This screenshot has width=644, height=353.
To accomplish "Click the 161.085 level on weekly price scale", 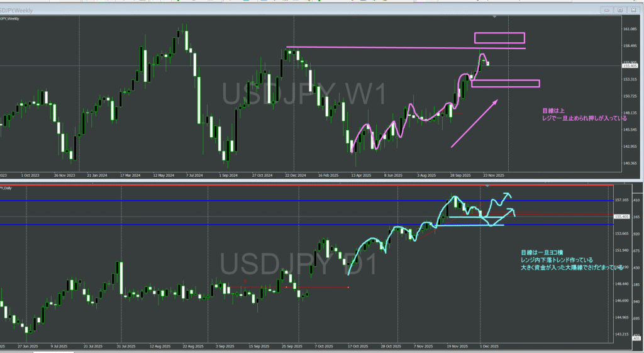I will pos(630,29).
